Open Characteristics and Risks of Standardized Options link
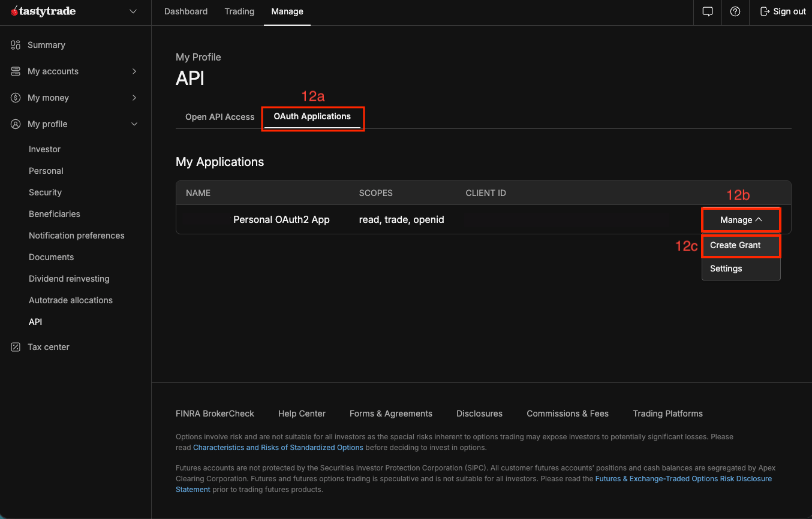The image size is (812, 519). point(278,448)
